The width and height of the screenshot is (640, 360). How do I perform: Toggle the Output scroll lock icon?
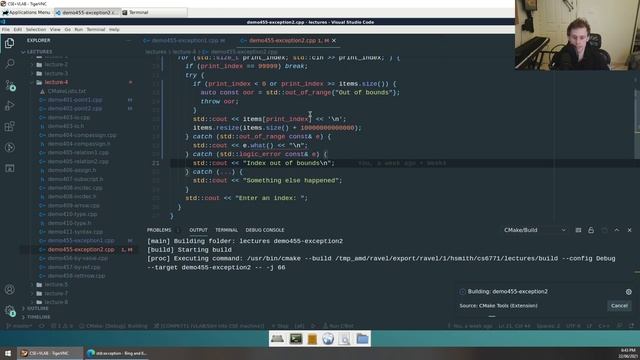[591, 230]
